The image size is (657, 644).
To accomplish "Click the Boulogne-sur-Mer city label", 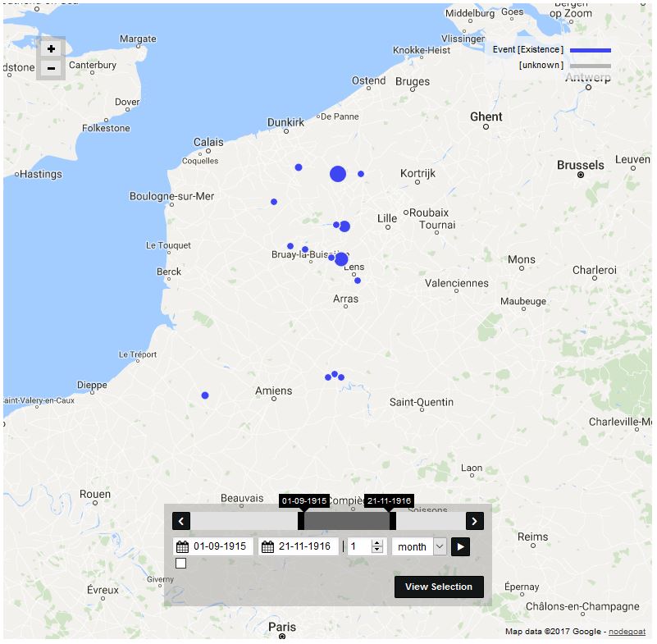I will click(171, 196).
